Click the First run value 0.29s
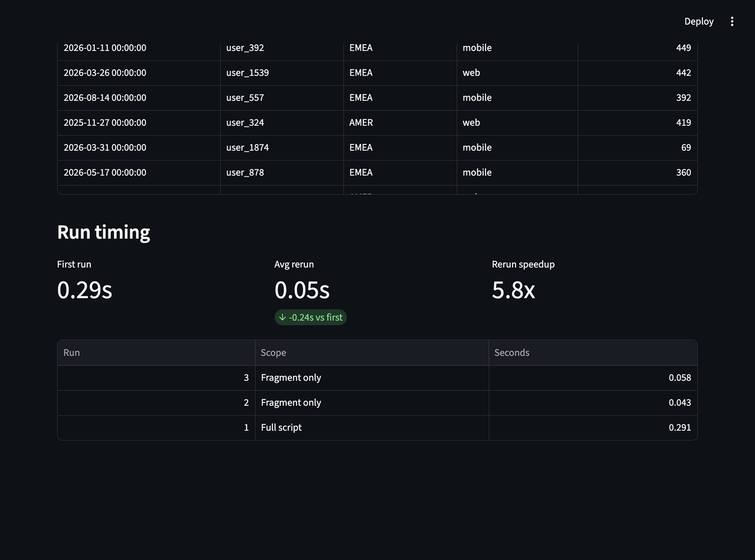Image resolution: width=755 pixels, height=560 pixels. tap(84, 290)
